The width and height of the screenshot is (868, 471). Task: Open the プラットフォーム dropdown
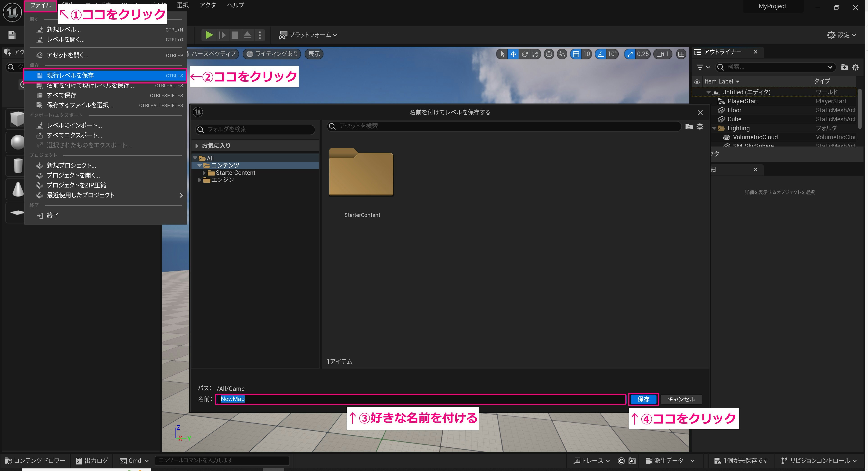[x=307, y=35]
